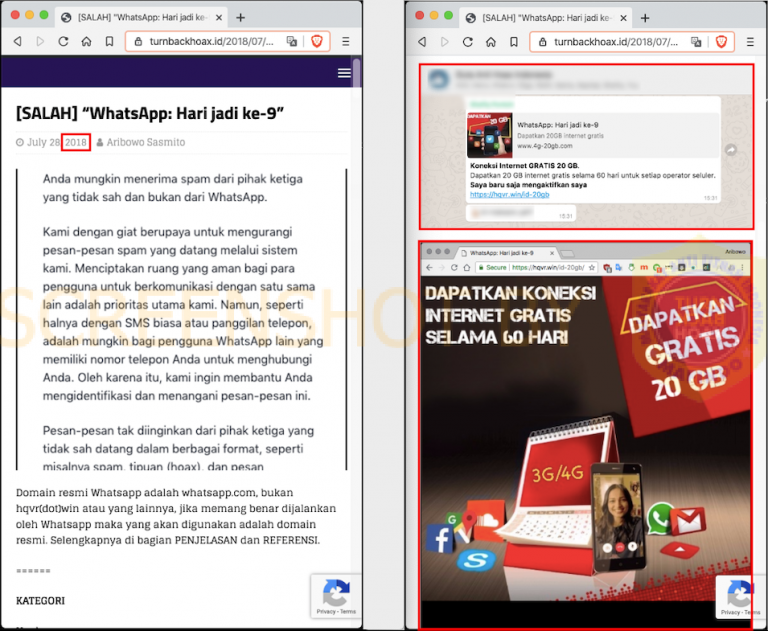Click the left window address bar URL
The width and height of the screenshot is (768, 631).
pyautogui.click(x=212, y=42)
